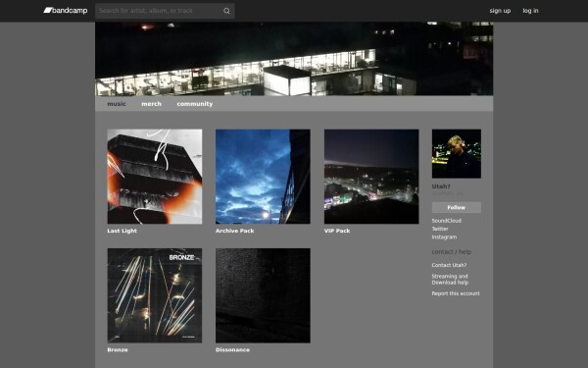Click the Utah? artist name text
The height and width of the screenshot is (368, 588).
pos(441,186)
